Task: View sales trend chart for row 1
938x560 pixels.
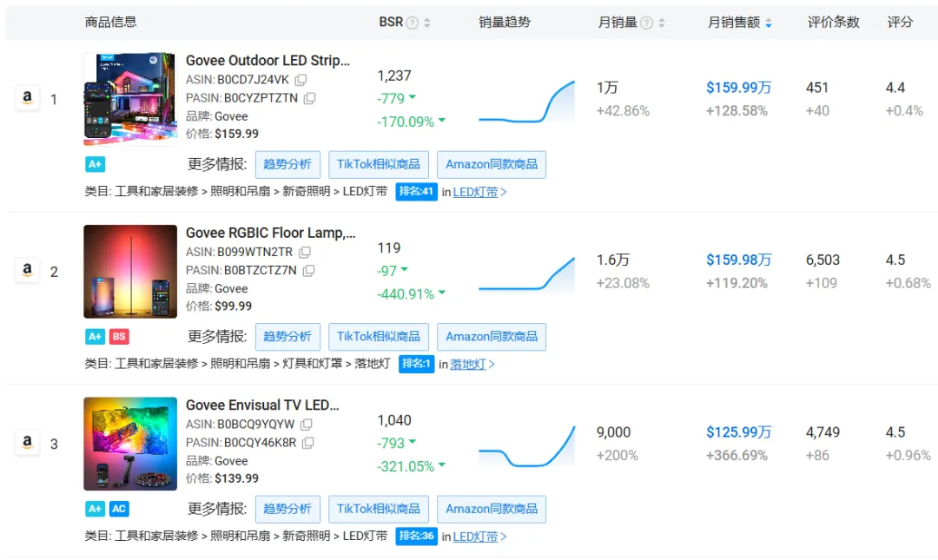Action: pos(526,102)
